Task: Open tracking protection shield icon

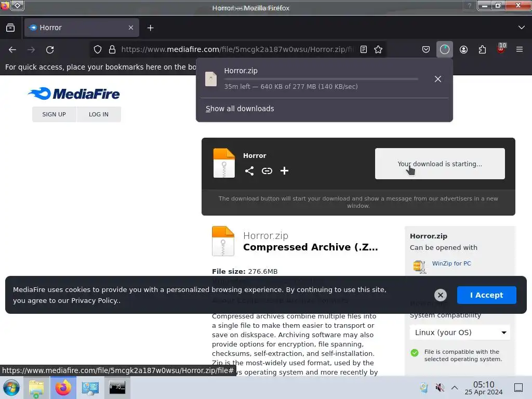Action: click(x=98, y=49)
